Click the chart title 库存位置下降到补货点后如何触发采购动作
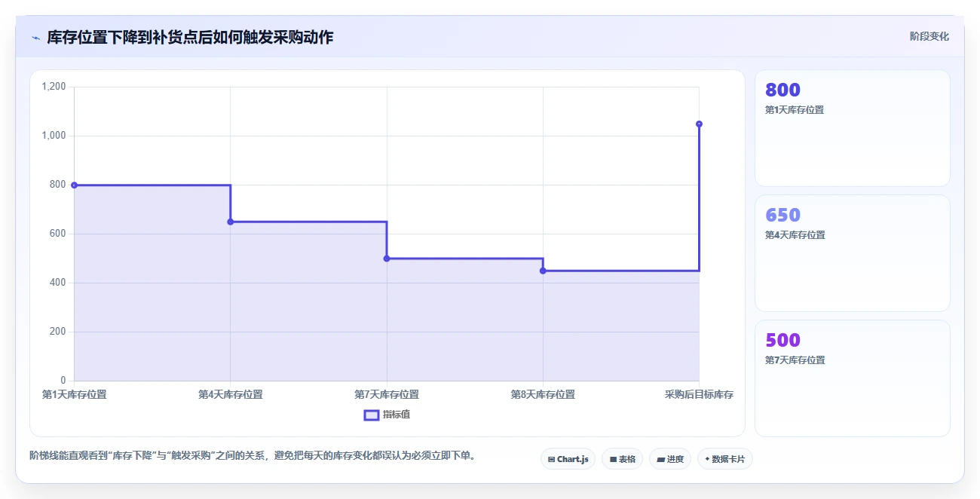The image size is (980, 499). point(190,37)
